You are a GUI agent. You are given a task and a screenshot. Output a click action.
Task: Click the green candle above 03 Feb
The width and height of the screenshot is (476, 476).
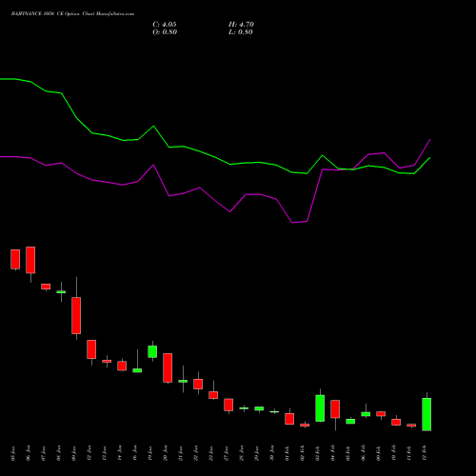(320, 408)
